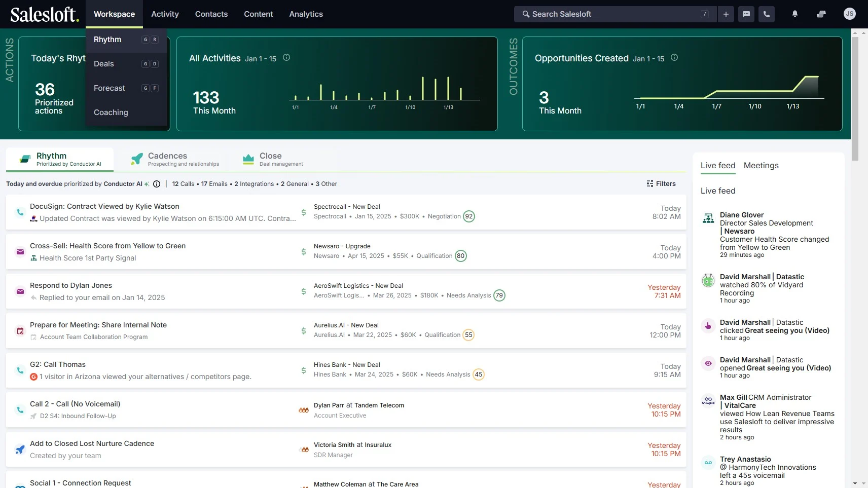
Task: Open the Filters button
Action: pyautogui.click(x=661, y=184)
